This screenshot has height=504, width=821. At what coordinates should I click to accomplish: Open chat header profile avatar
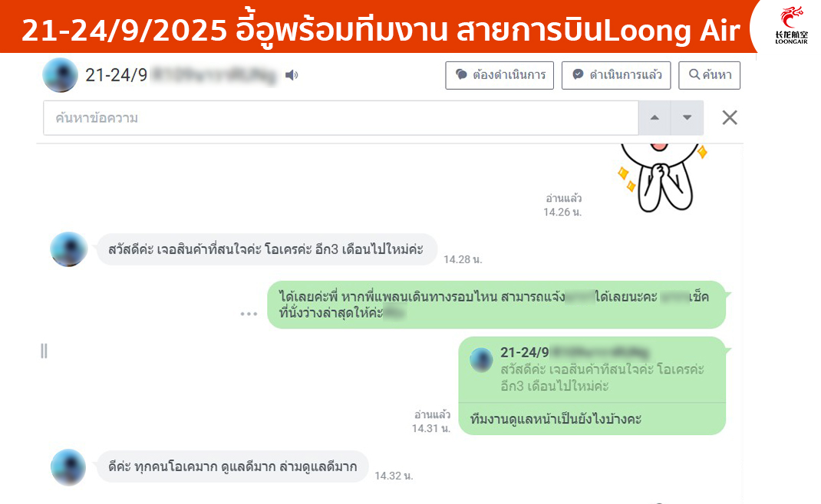point(60,75)
